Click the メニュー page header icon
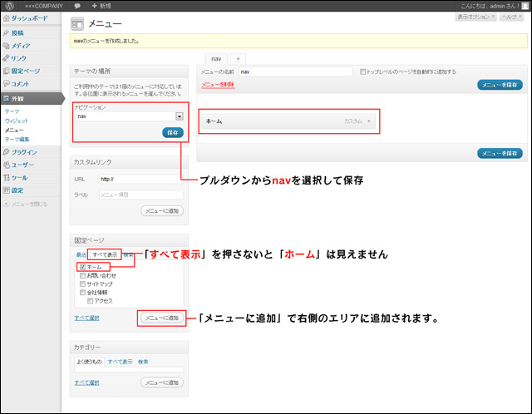Screen dimensions: 532x414 point(77,24)
